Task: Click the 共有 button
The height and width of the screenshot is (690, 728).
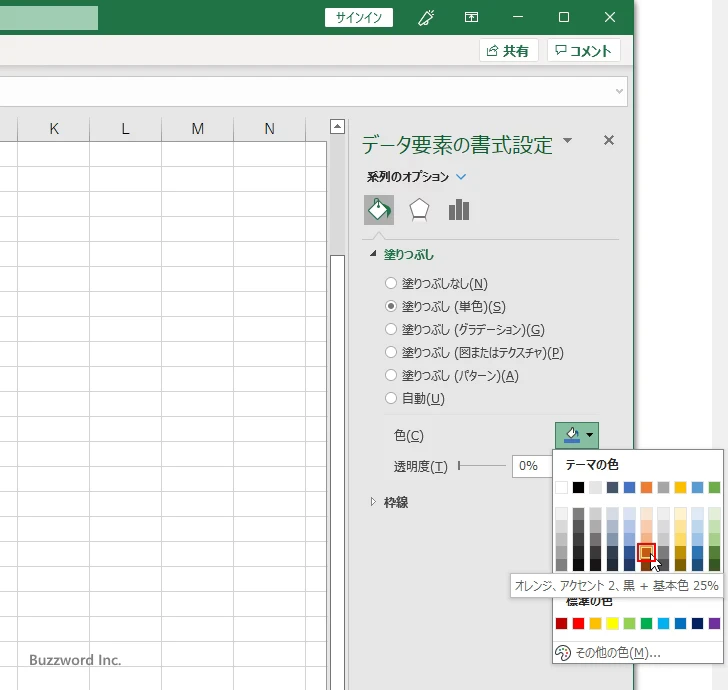Action: (508, 51)
